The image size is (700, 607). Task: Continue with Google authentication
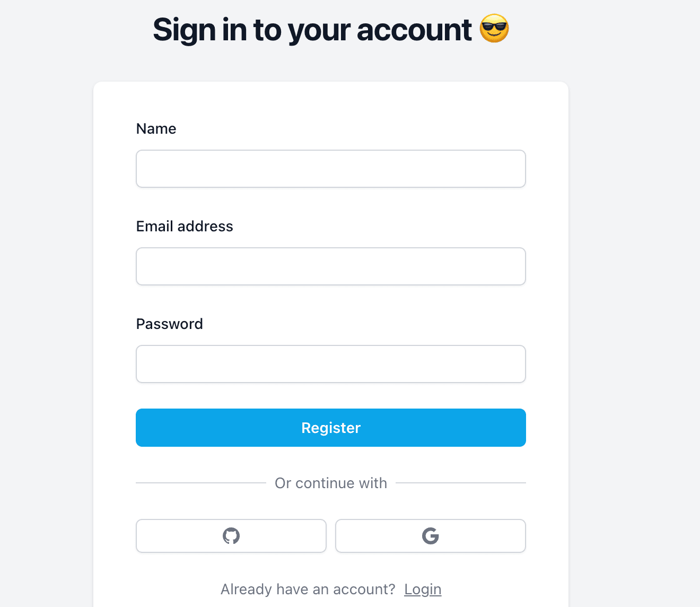[x=430, y=536]
